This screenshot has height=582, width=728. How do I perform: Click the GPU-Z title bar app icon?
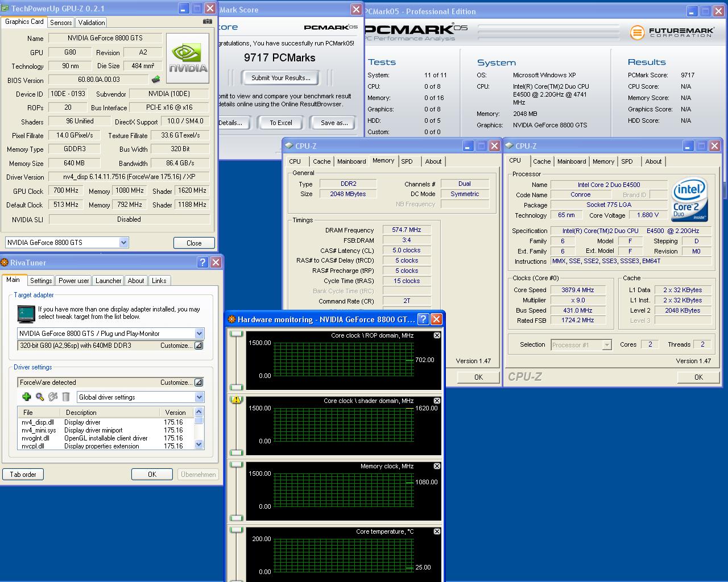point(6,9)
